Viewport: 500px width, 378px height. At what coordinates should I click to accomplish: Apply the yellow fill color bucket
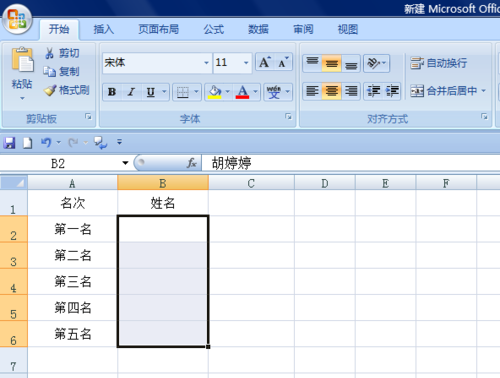pos(215,92)
